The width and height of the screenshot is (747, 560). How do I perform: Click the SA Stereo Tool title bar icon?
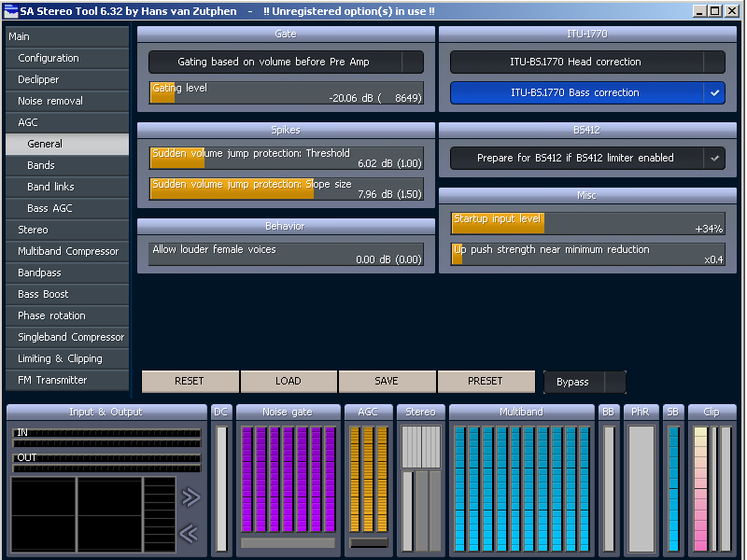click(10, 11)
